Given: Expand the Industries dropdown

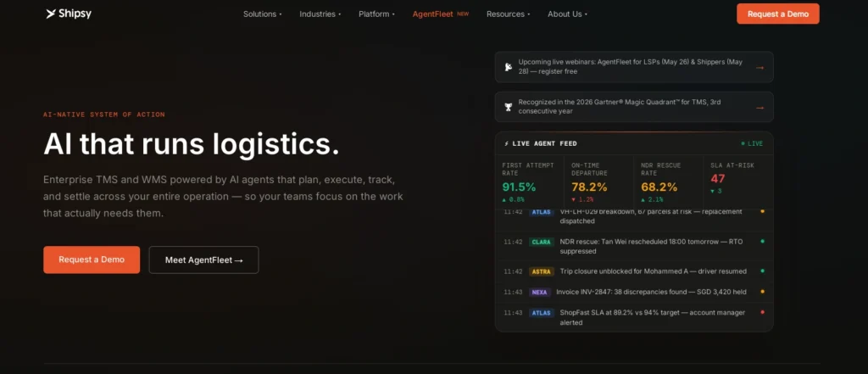Looking at the screenshot, I should pyautogui.click(x=320, y=14).
